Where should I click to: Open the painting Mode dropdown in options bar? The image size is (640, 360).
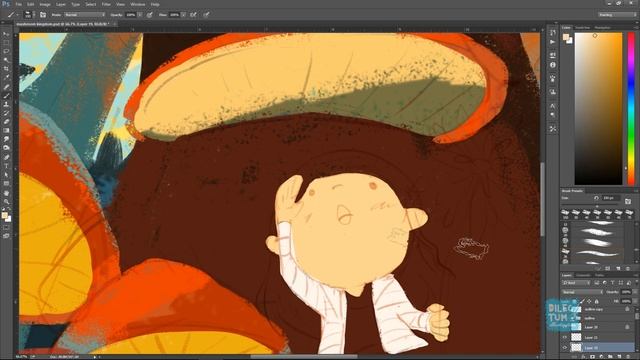(x=84, y=15)
